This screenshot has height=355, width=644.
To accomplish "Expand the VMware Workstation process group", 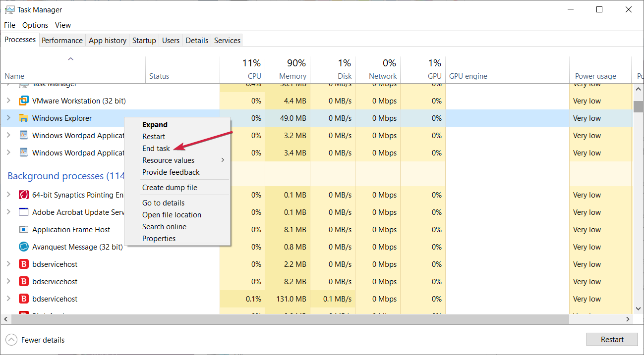I will click(x=8, y=101).
